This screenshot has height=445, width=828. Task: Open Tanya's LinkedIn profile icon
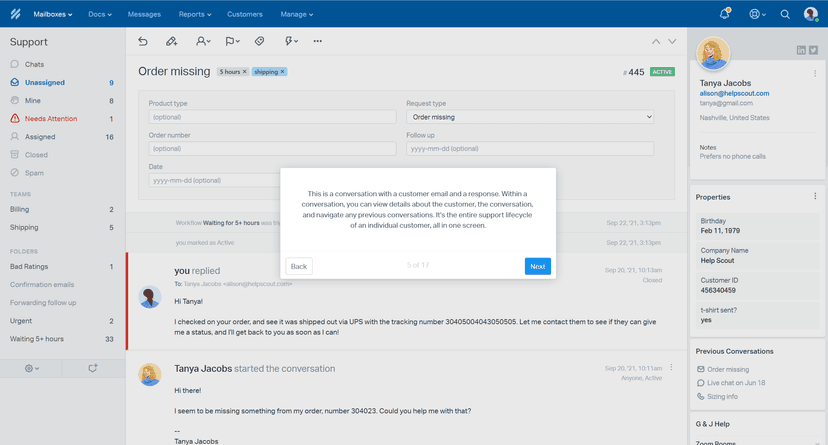801,50
